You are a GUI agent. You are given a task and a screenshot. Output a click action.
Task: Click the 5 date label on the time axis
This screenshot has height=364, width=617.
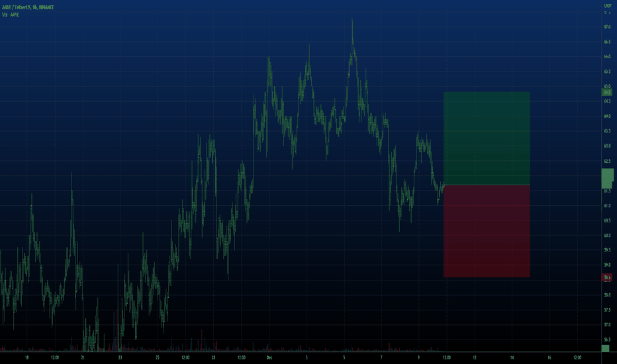pyautogui.click(x=344, y=357)
